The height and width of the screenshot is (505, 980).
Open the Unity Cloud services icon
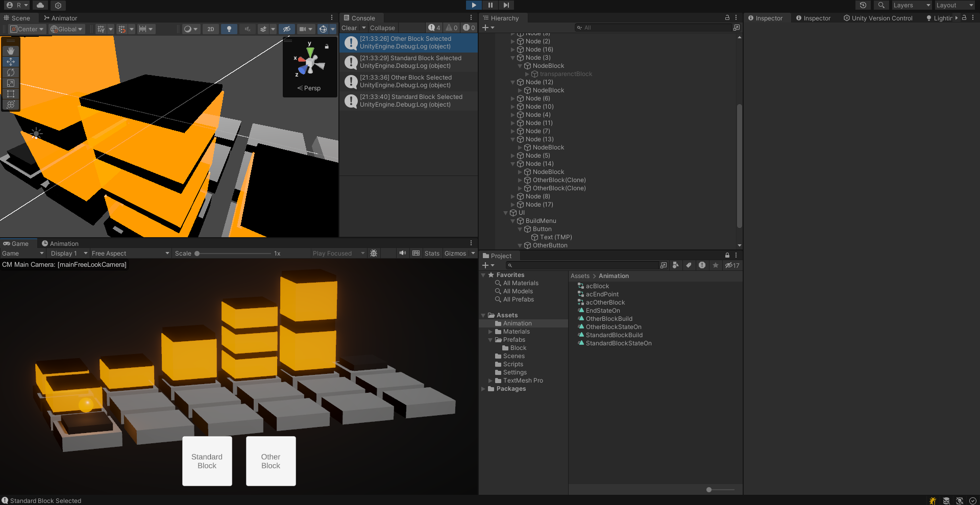[40, 5]
